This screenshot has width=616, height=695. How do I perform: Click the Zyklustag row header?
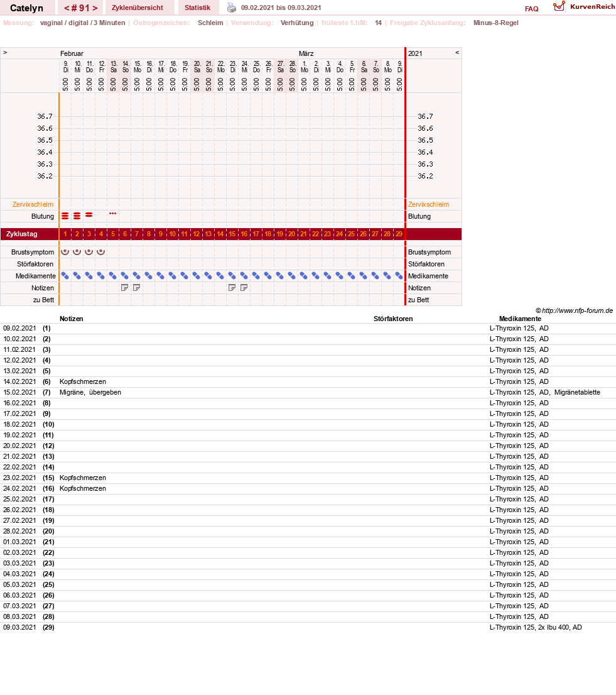(x=22, y=234)
